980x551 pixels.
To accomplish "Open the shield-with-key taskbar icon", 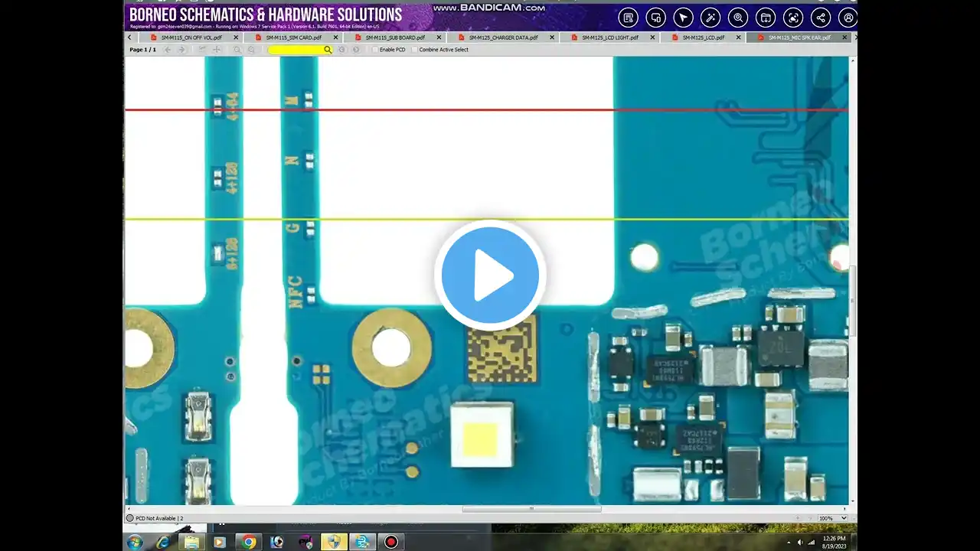I will tap(335, 542).
